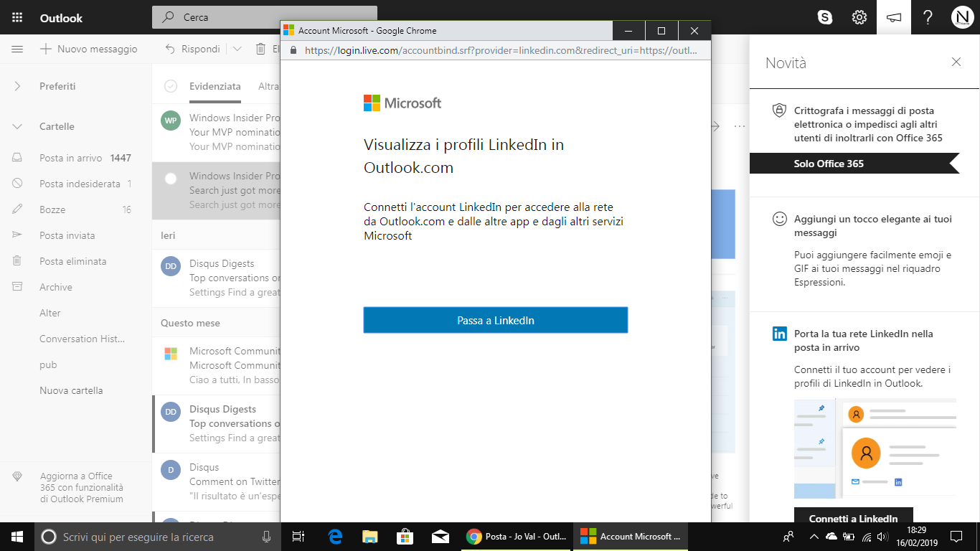Screen dimensions: 980x551
Task: Click the Wi-Fi network tray icon
Action: tap(866, 537)
